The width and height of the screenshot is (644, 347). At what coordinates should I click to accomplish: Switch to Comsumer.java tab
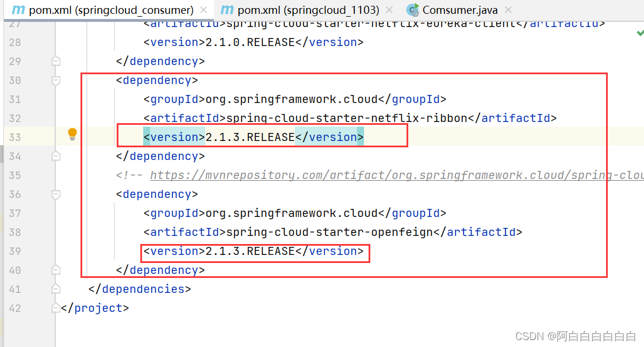coord(460,10)
